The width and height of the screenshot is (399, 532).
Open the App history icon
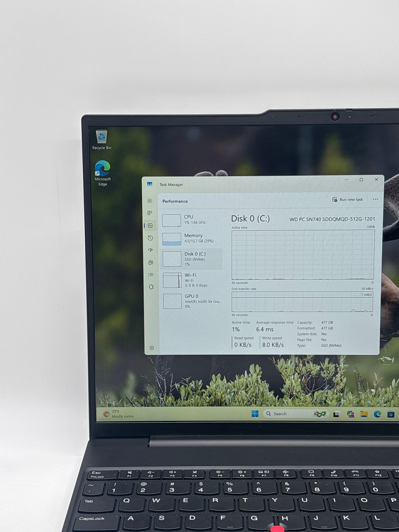tap(150, 238)
